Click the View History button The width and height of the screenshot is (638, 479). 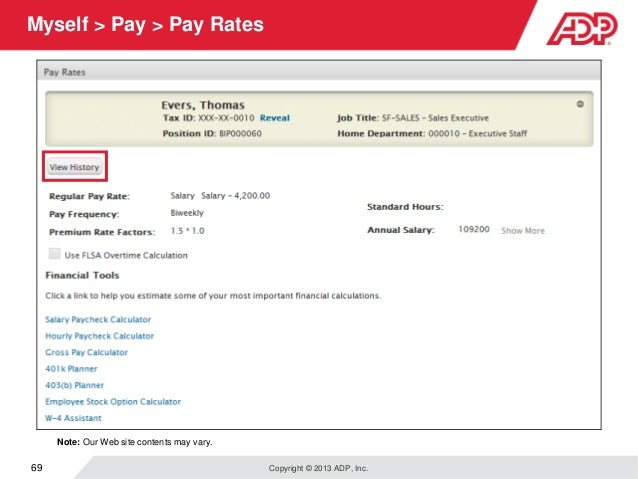(x=74, y=167)
